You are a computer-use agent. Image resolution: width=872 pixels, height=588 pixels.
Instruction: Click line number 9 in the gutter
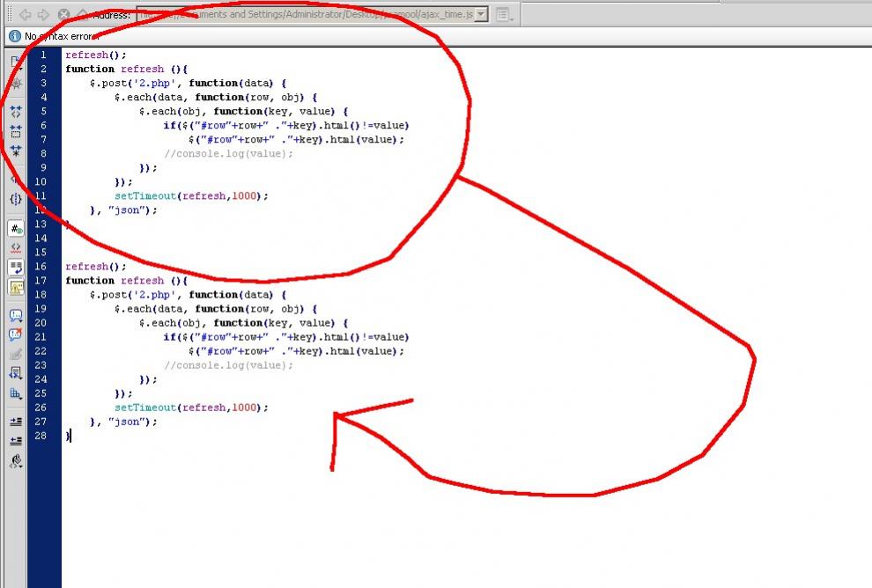tap(43, 168)
